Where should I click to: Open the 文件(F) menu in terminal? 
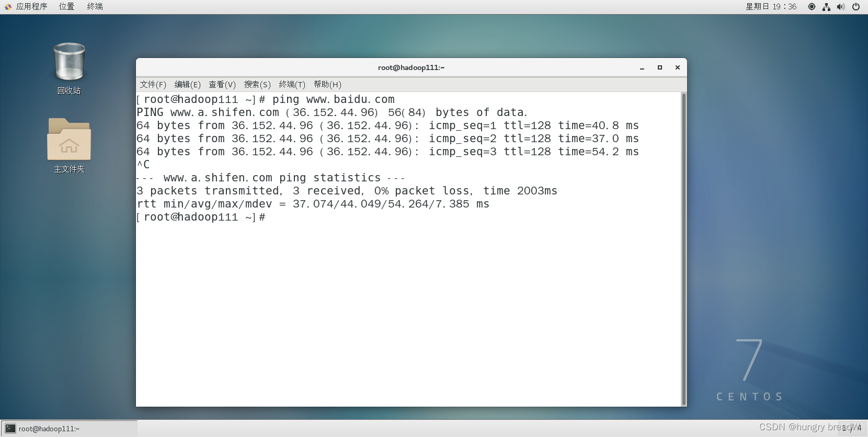click(x=153, y=84)
